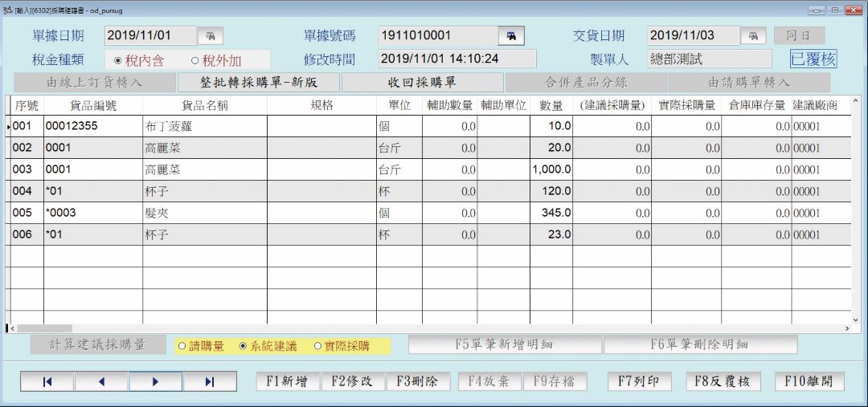Select 杯子 cell in row 004
Viewport: 868px width, 407px height.
point(205,191)
